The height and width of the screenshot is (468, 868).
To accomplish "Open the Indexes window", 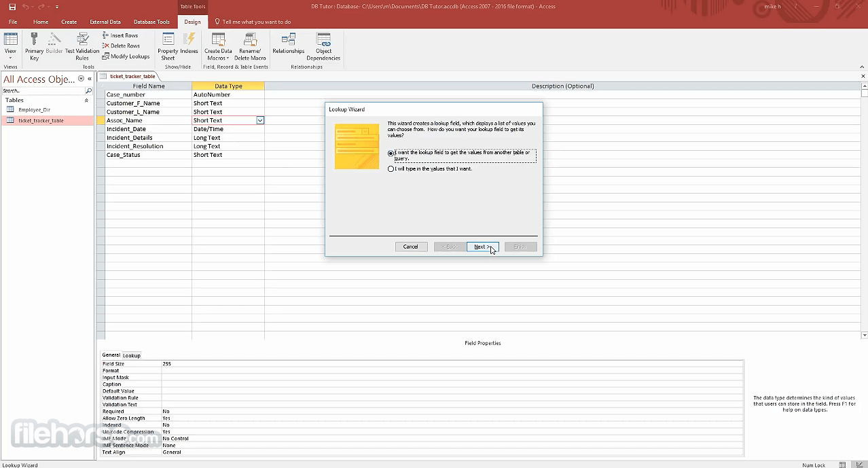I will (x=189, y=43).
